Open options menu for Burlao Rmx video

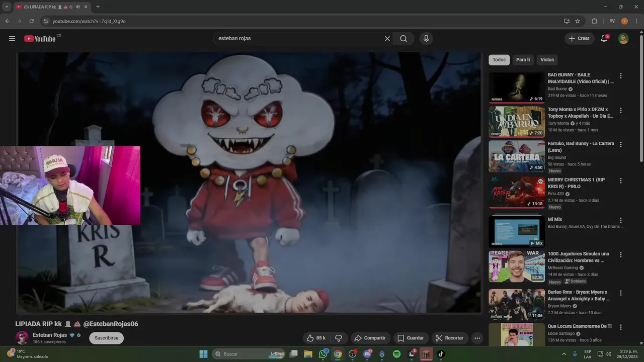pyautogui.click(x=620, y=293)
